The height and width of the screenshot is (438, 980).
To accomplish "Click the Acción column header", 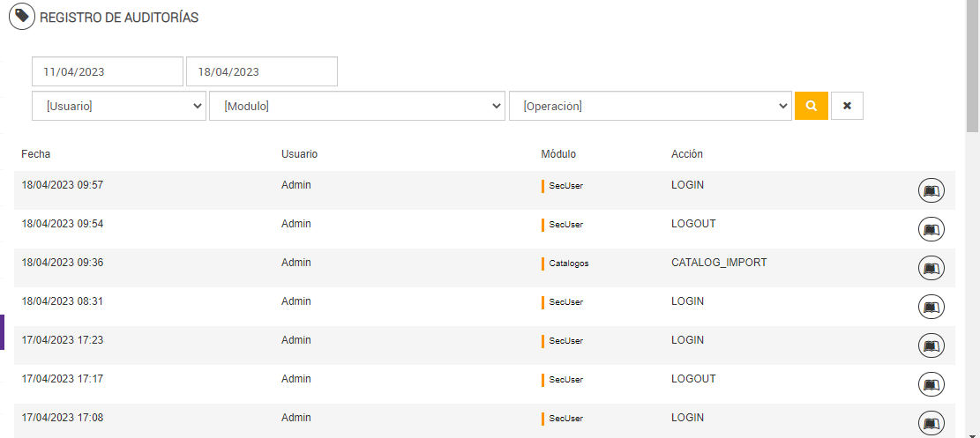I will pos(687,154).
